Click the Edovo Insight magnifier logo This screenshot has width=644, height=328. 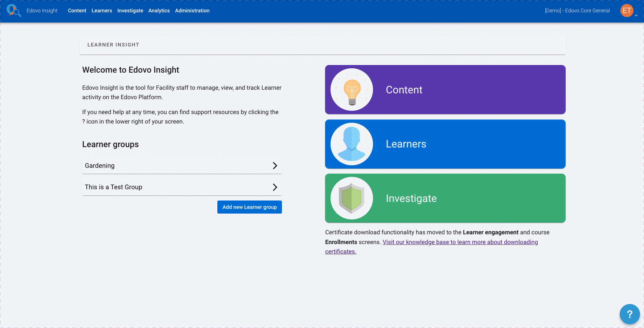pos(14,11)
